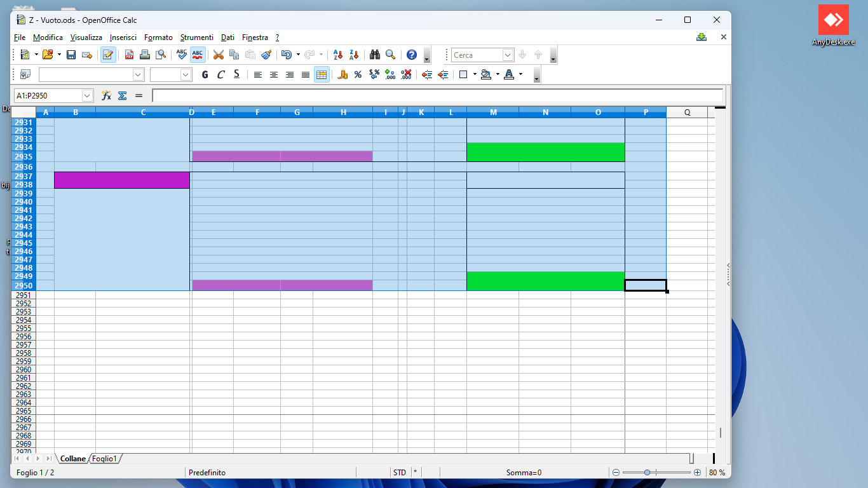Click the zoom in plus button

[697, 472]
